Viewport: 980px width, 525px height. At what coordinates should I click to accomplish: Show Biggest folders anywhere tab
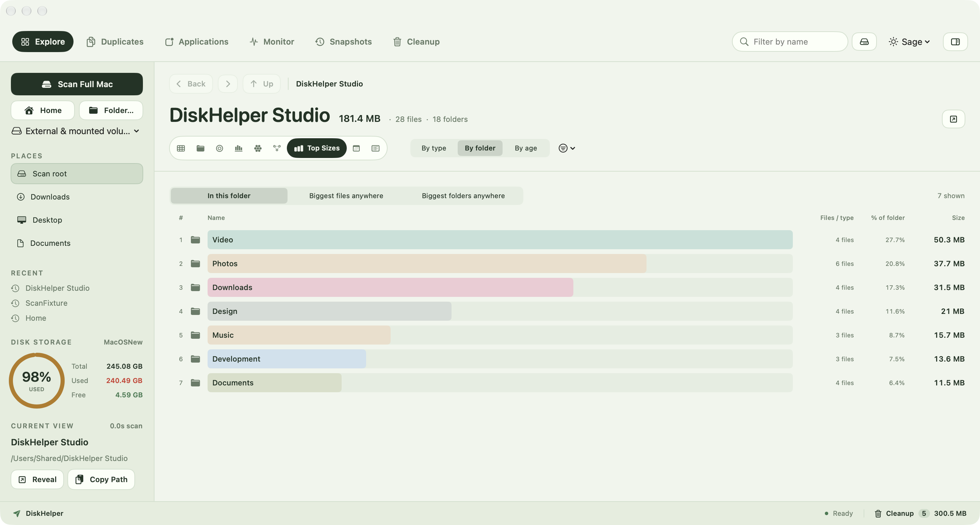[x=463, y=196]
